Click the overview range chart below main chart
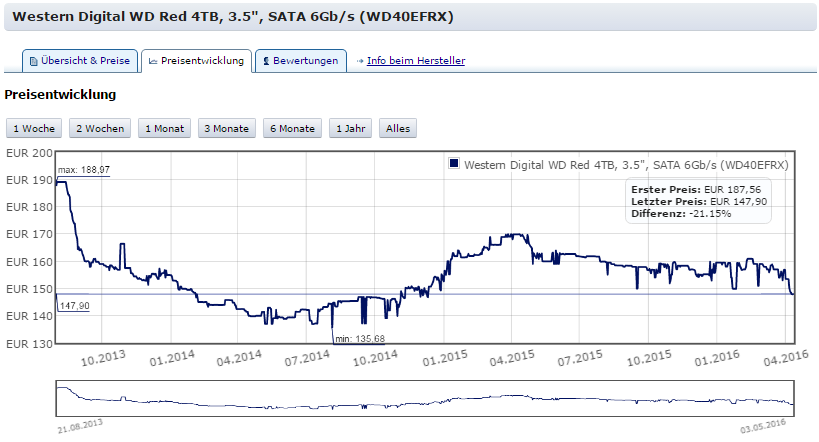The image size is (819, 442). [x=425, y=399]
